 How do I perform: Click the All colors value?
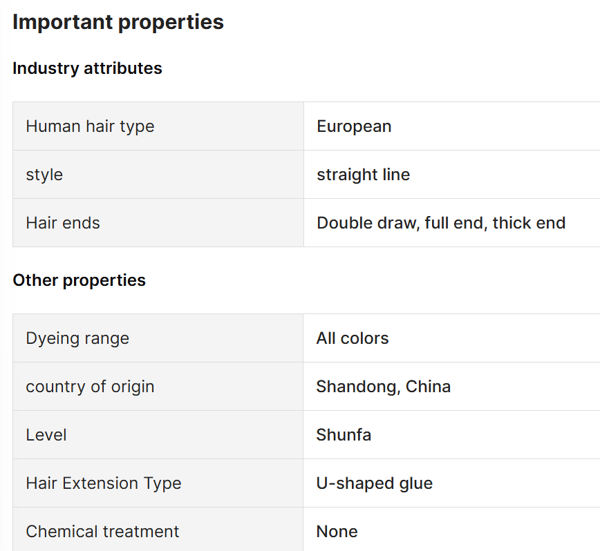[352, 338]
